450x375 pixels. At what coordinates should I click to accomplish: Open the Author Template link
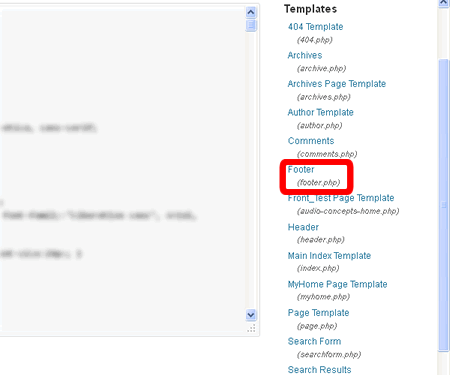tap(320, 112)
